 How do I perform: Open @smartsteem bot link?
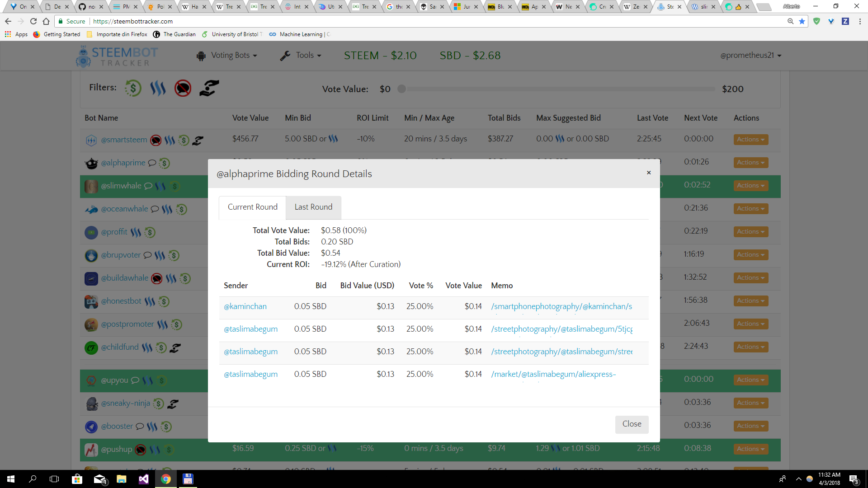[x=124, y=140]
